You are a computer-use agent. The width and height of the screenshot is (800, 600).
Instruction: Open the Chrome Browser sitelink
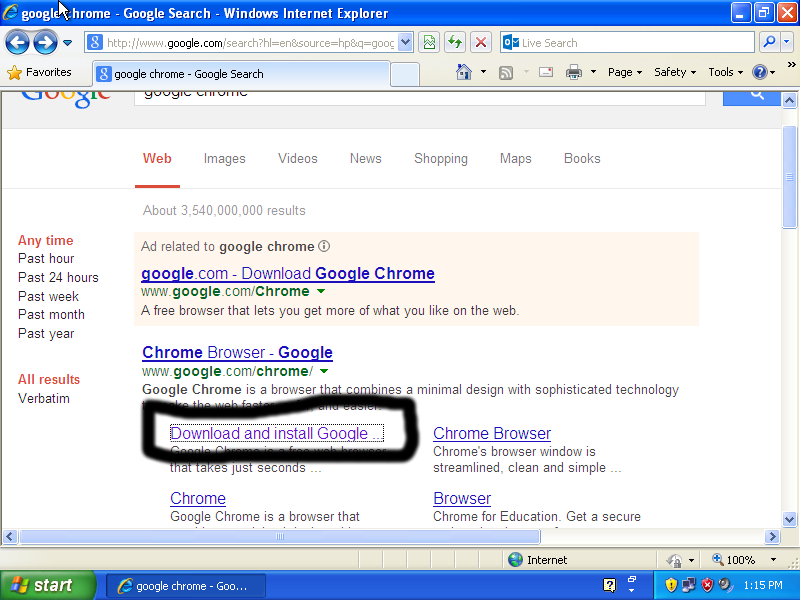(492, 433)
